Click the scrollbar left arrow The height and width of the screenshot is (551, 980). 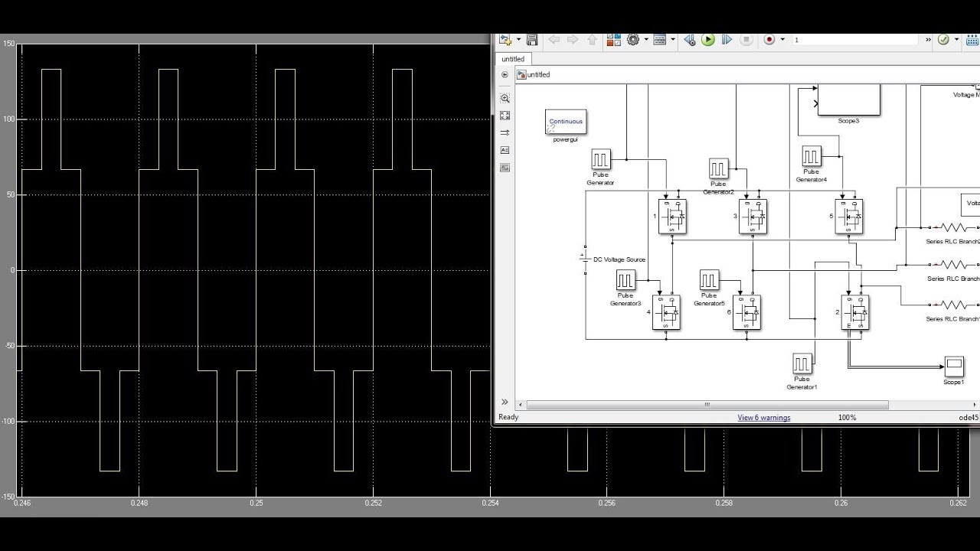point(521,405)
